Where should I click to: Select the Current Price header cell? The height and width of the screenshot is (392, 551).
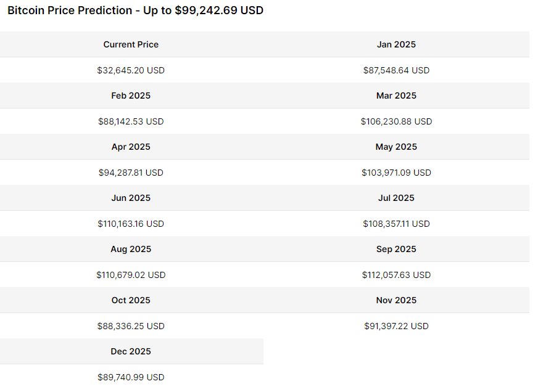click(131, 44)
